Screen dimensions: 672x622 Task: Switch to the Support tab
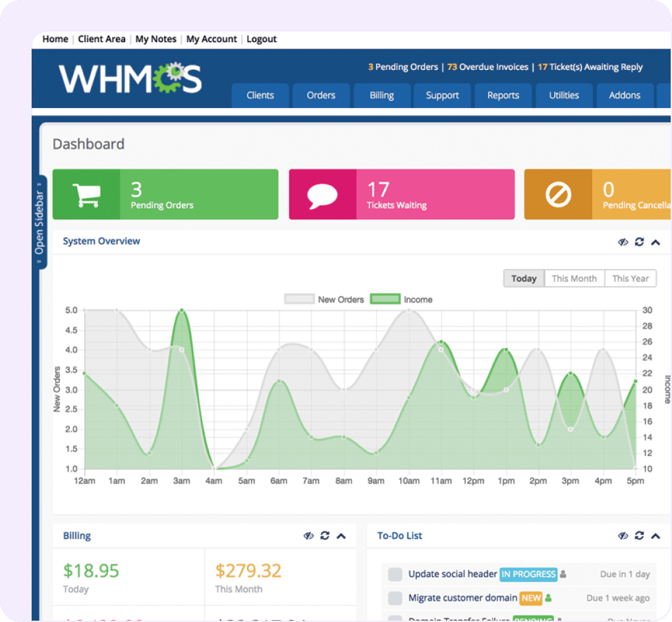(441, 96)
